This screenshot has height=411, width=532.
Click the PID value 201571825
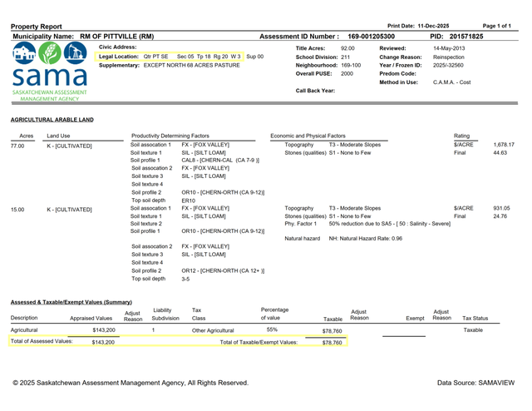pyautogui.click(x=468, y=37)
